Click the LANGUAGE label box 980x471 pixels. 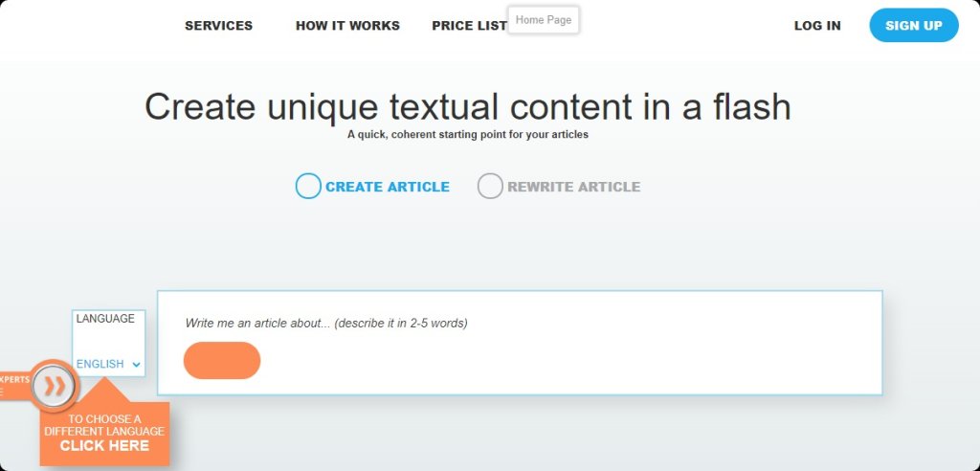coord(105,319)
